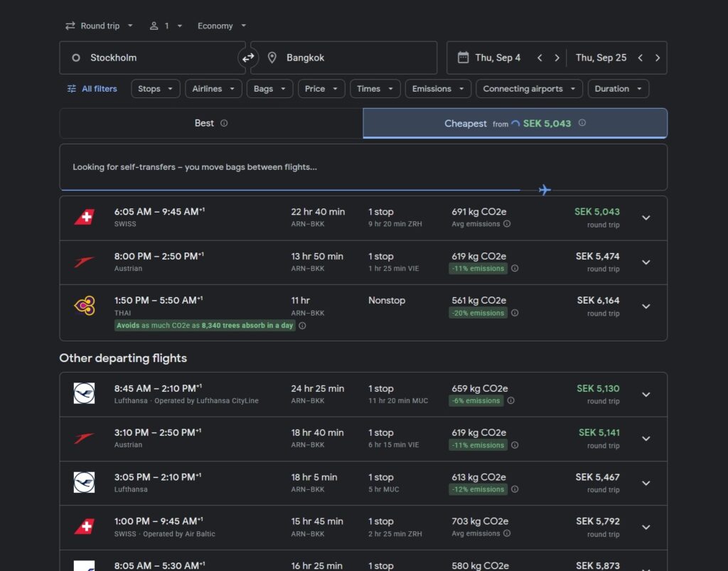Go to next departure date after Sep 4
The width and height of the screenshot is (728, 571).
pyautogui.click(x=557, y=58)
